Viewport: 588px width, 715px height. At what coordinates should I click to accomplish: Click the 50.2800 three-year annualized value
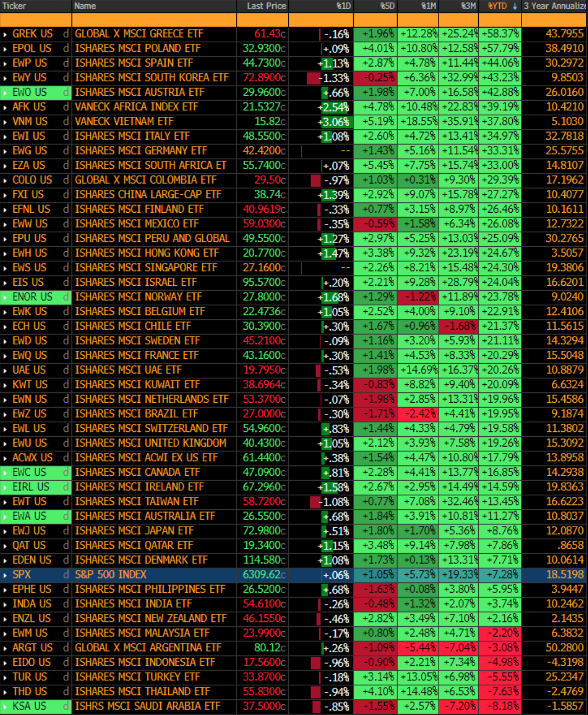tap(565, 648)
